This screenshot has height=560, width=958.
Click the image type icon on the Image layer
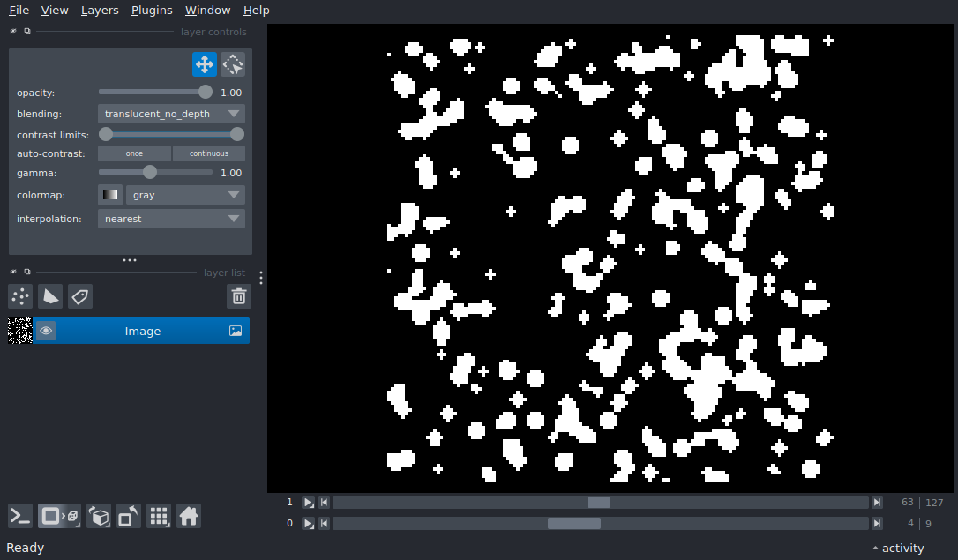click(x=236, y=331)
